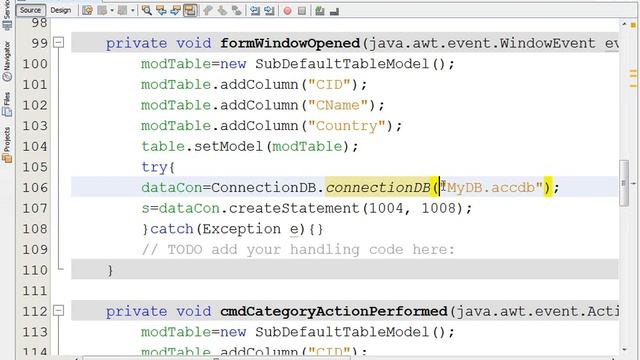Open the Projects side panel
Screen dimensions: 640x360
pyautogui.click(x=7, y=145)
